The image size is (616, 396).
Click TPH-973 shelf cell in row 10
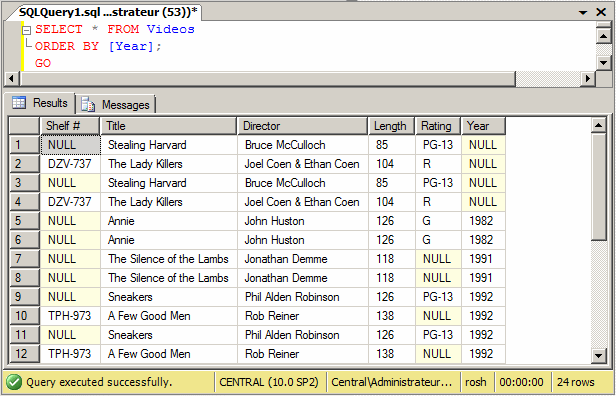click(70, 316)
